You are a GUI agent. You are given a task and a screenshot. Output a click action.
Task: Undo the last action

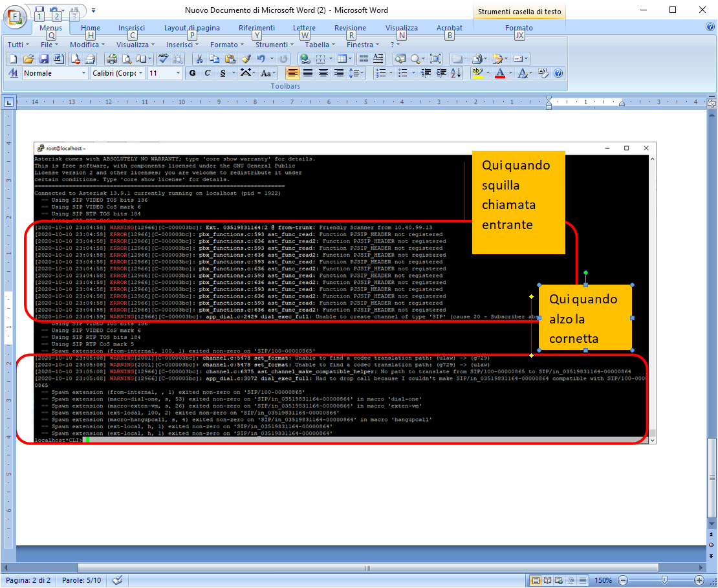tap(261, 59)
